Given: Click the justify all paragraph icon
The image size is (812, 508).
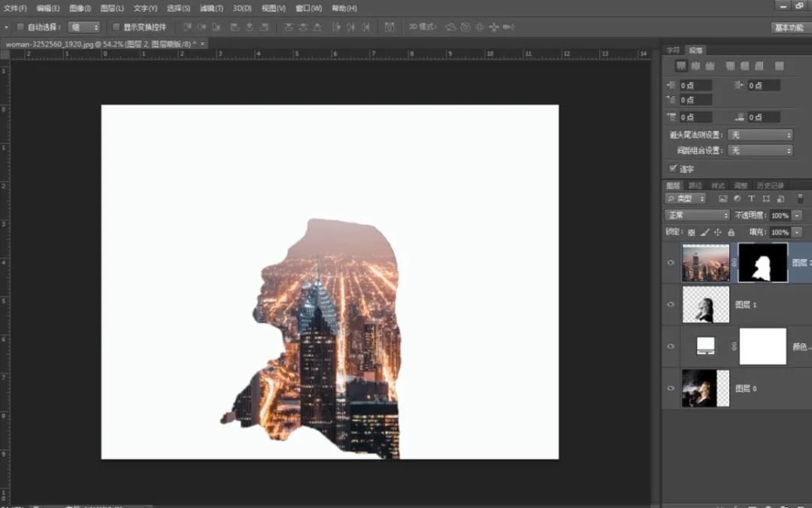Looking at the screenshot, I should tap(780, 66).
